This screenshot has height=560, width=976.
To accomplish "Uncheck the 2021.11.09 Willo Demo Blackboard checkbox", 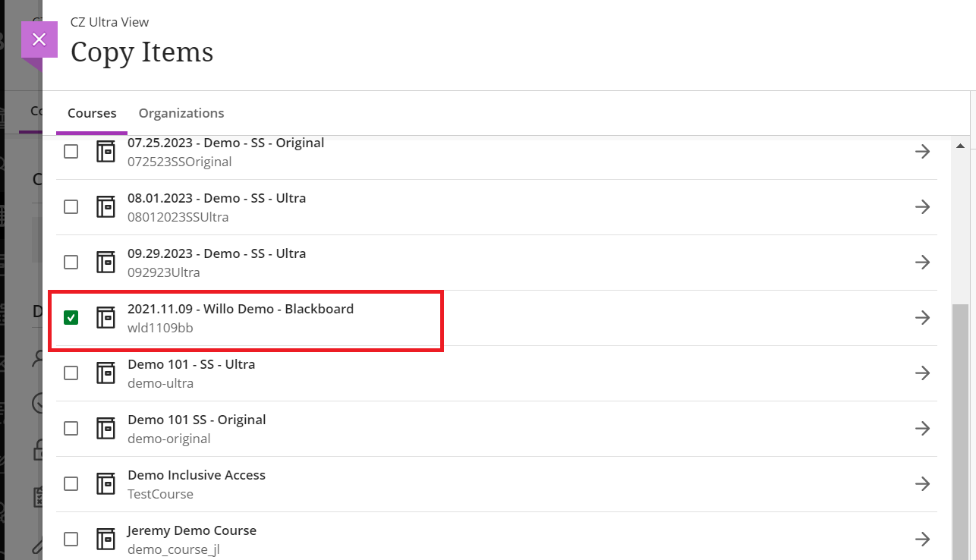I will pyautogui.click(x=71, y=318).
